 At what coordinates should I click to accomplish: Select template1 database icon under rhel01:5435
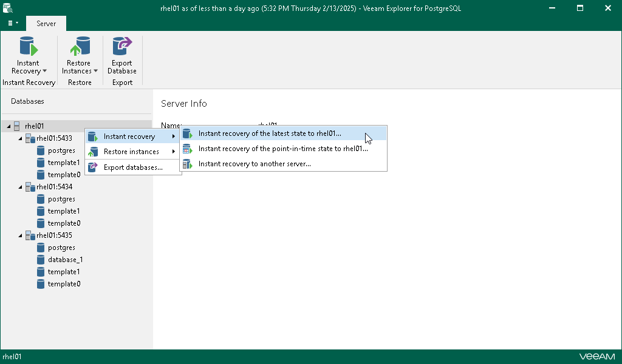(41, 272)
